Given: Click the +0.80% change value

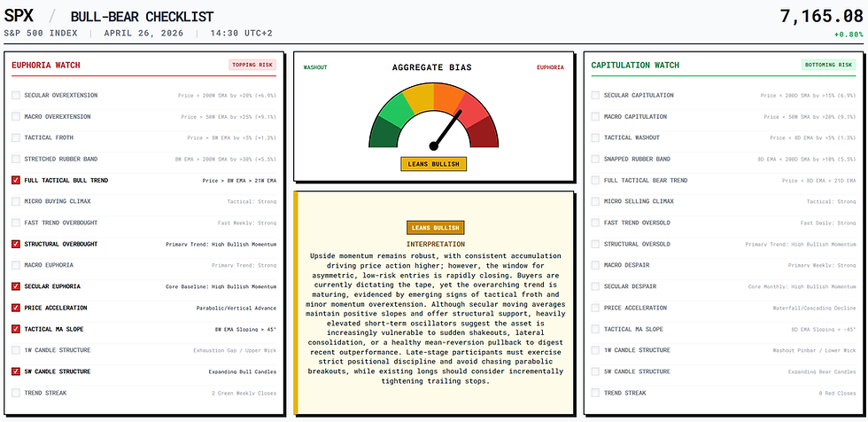Looking at the screenshot, I should coord(849,35).
